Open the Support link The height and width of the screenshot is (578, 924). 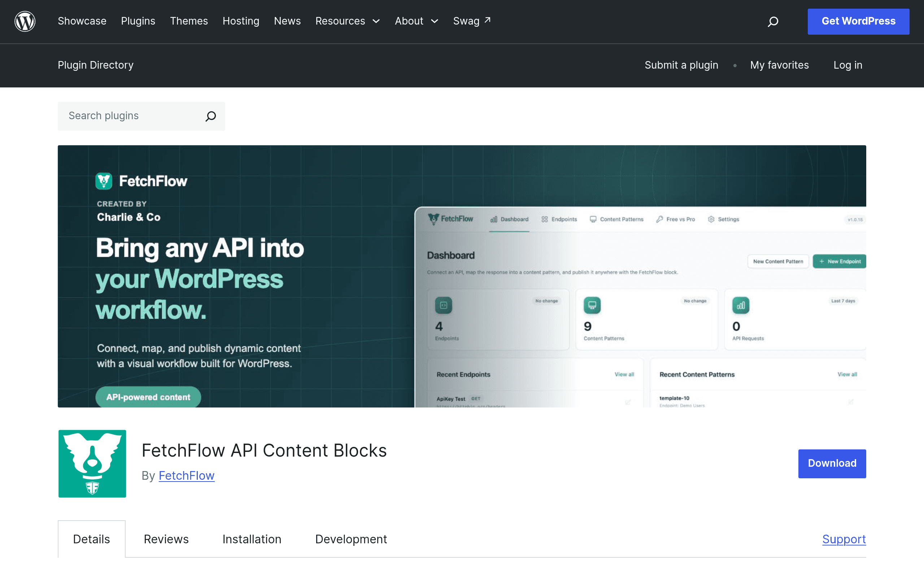844,539
